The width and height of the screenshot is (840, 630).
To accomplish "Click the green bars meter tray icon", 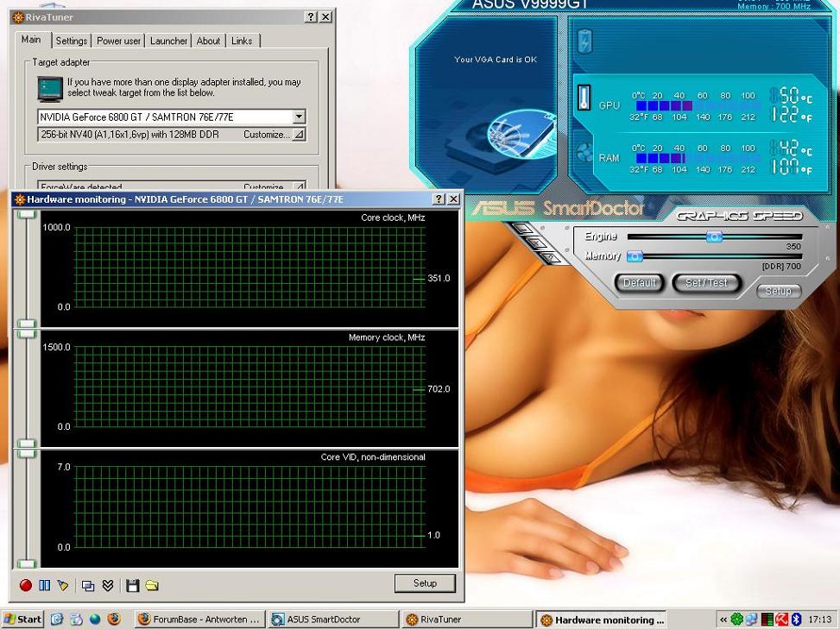I will pos(767,620).
